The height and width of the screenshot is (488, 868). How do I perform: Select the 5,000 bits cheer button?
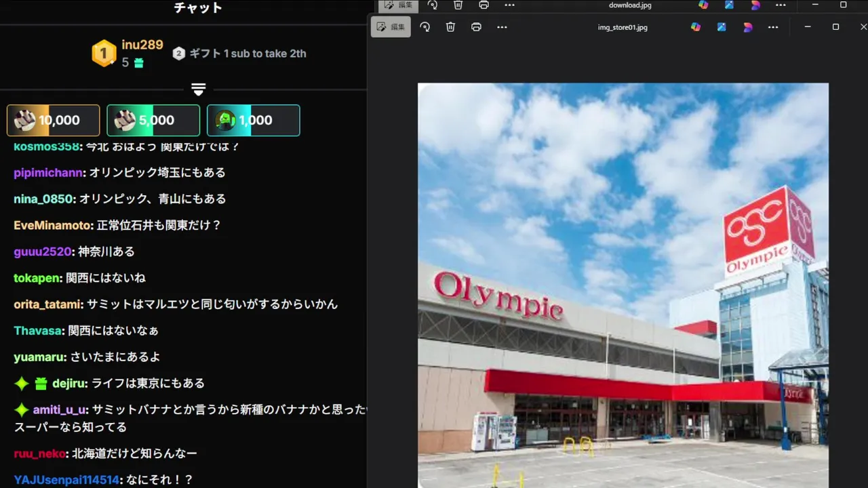(x=153, y=120)
